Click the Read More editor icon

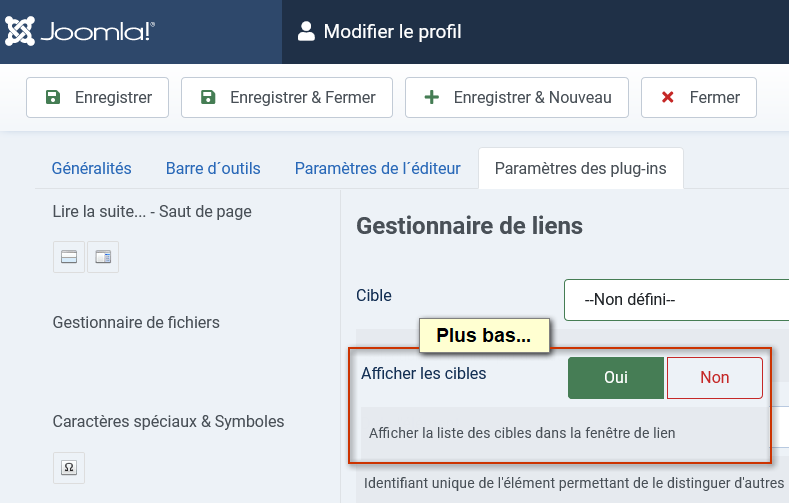[x=69, y=257]
